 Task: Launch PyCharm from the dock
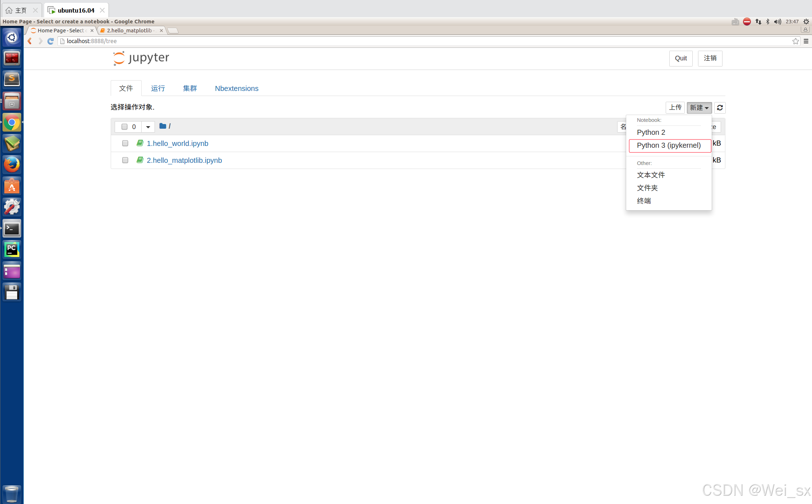pos(12,249)
